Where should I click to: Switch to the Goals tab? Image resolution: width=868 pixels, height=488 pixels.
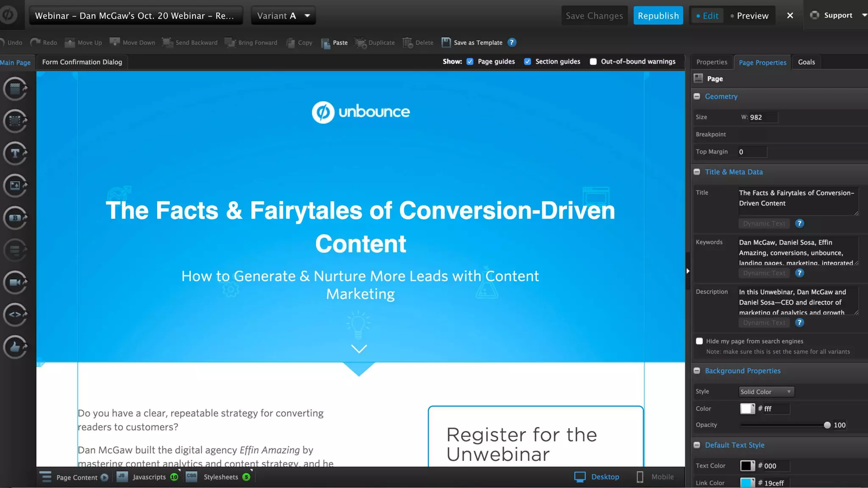coord(806,62)
